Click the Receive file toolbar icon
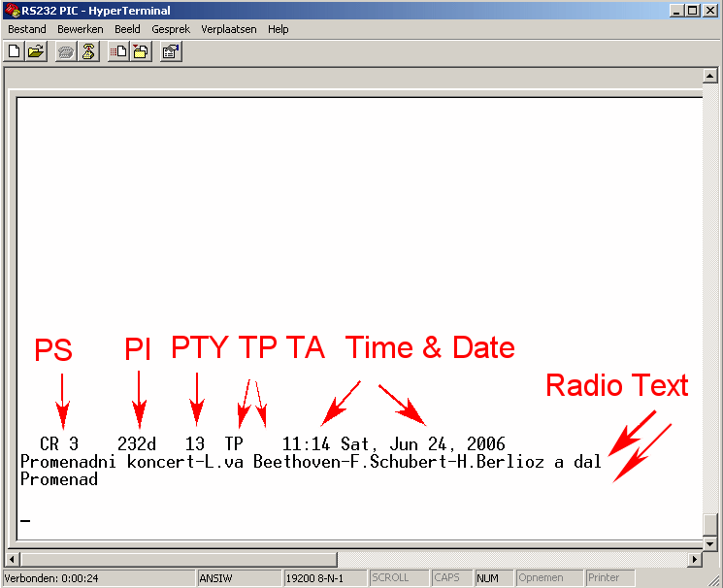 pyautogui.click(x=140, y=52)
